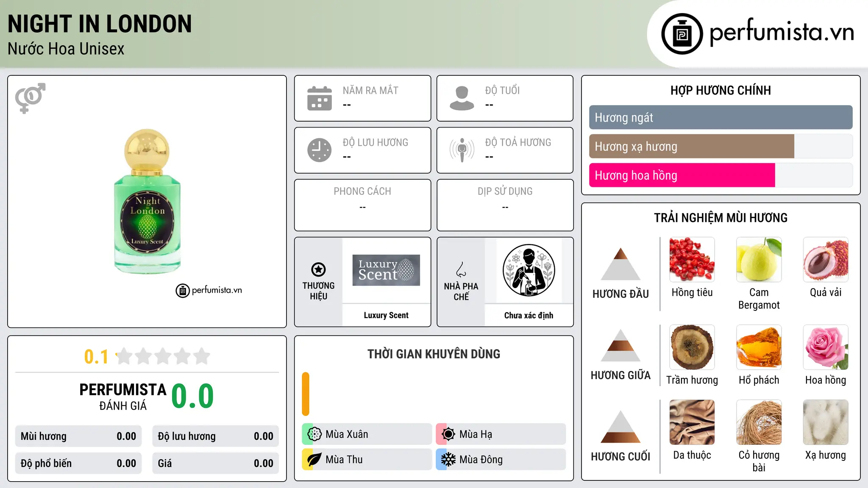This screenshot has width=868, height=488.
Task: Click the THỜI GIAN KHUYÊN DÙNG heading
Action: (x=434, y=354)
